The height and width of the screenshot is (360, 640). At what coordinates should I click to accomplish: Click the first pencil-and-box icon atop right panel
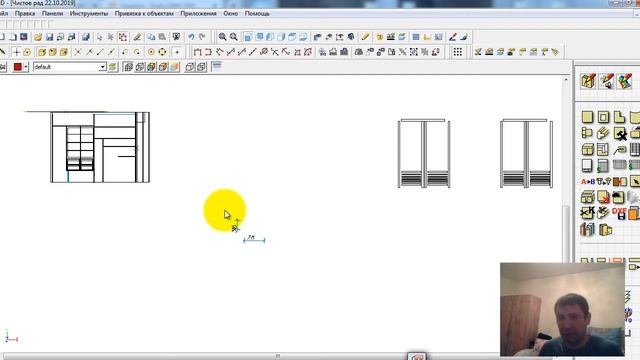point(588,81)
